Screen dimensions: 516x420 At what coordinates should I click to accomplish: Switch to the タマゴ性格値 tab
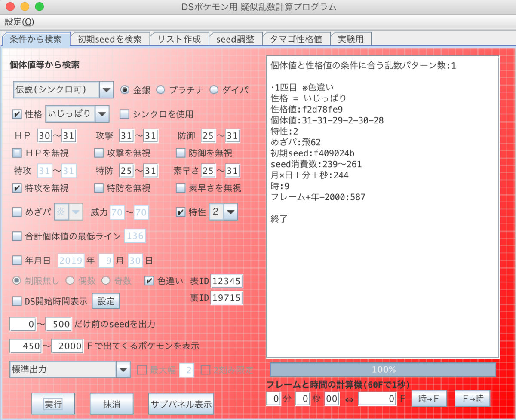pos(296,39)
